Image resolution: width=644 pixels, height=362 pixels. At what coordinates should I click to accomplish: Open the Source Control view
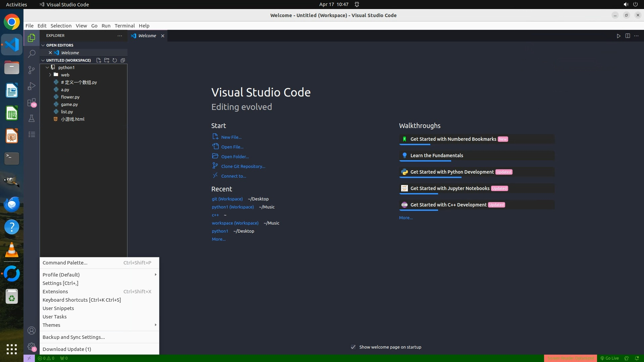pos(32,70)
